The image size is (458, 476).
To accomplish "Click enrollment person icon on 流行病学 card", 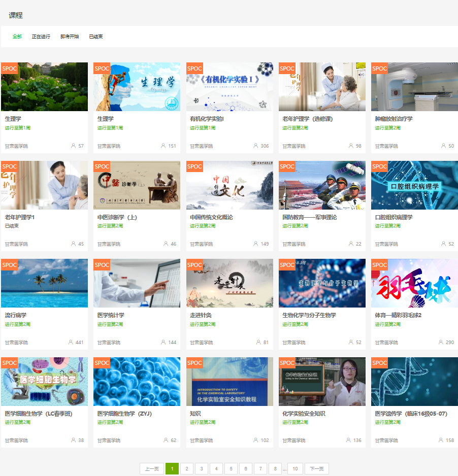I will [71, 342].
